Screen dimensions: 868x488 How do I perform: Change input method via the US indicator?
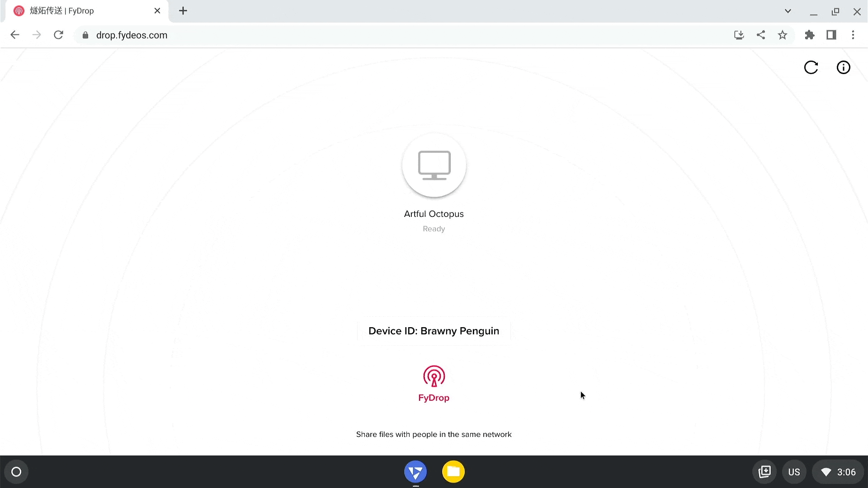tap(794, 471)
